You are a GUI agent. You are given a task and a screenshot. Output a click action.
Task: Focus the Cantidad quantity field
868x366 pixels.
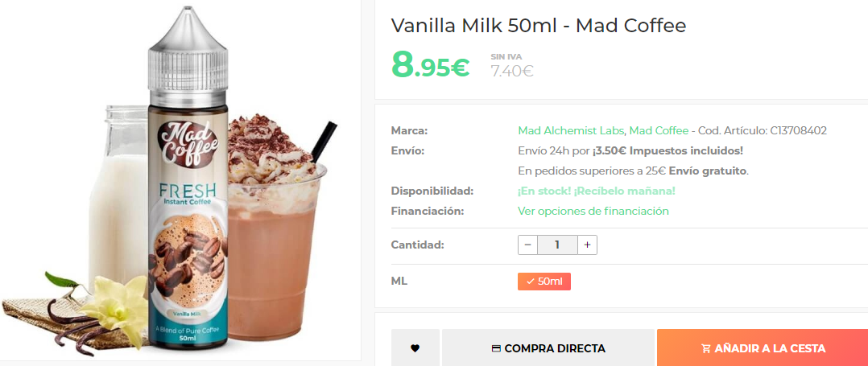point(557,245)
